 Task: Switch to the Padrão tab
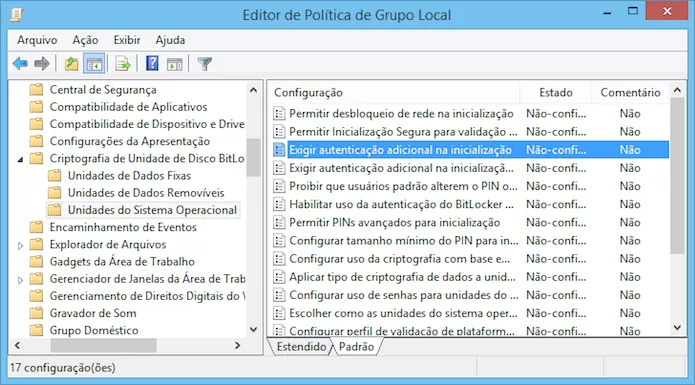356,347
